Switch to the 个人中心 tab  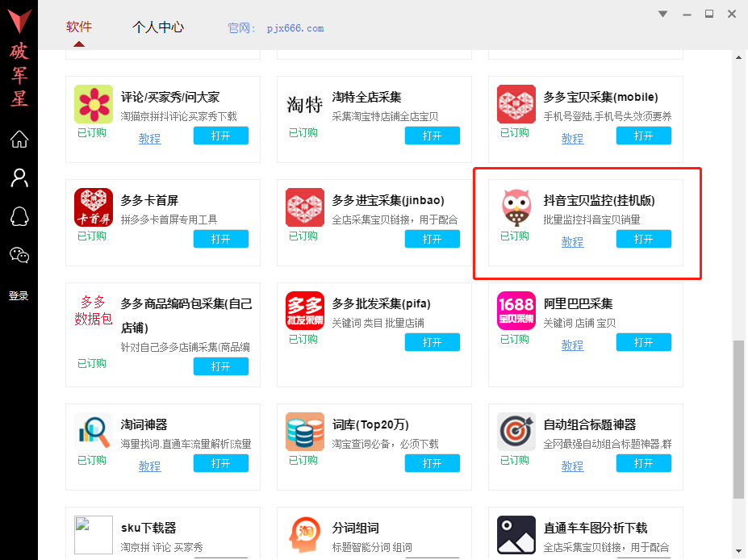pyautogui.click(x=158, y=27)
